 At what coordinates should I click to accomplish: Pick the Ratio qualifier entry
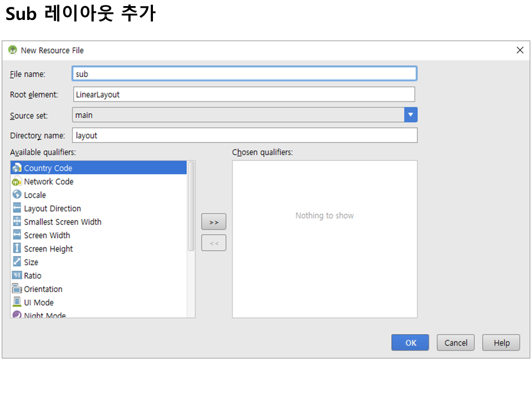[33, 275]
